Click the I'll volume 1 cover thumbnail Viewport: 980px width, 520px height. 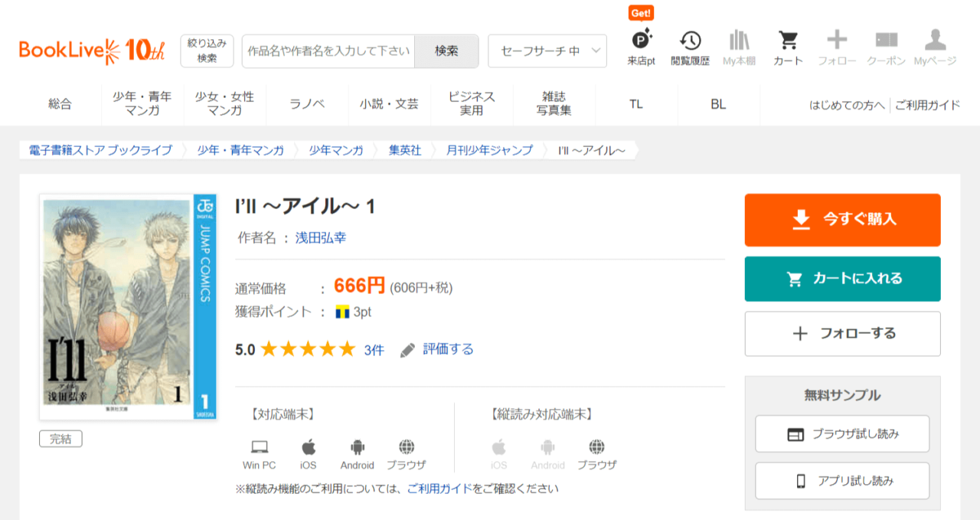129,306
